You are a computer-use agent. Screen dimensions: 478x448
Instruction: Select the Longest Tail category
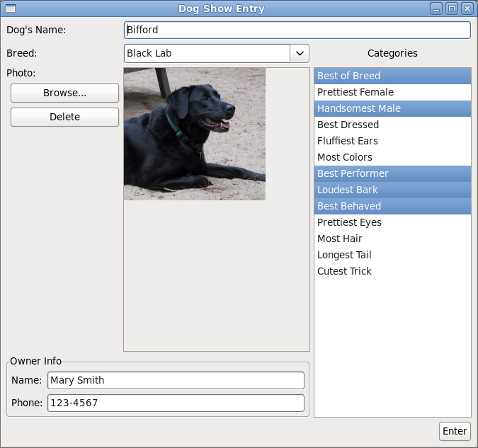point(392,255)
